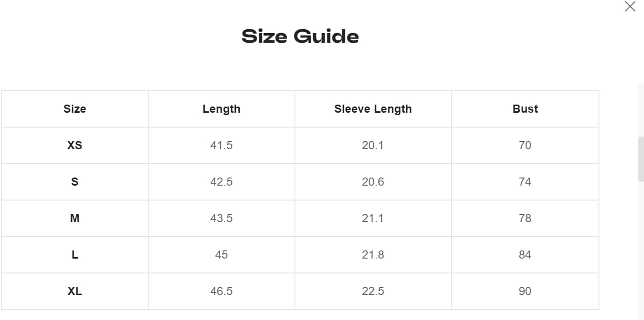The width and height of the screenshot is (644, 320).
Task: Click the L length value 45
Action: point(222,255)
